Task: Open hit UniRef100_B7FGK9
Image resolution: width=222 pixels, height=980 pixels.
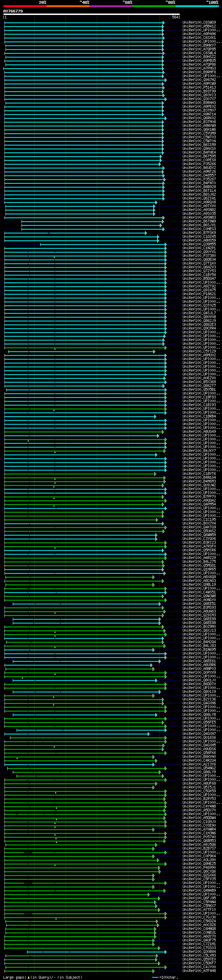Action: click(199, 233)
